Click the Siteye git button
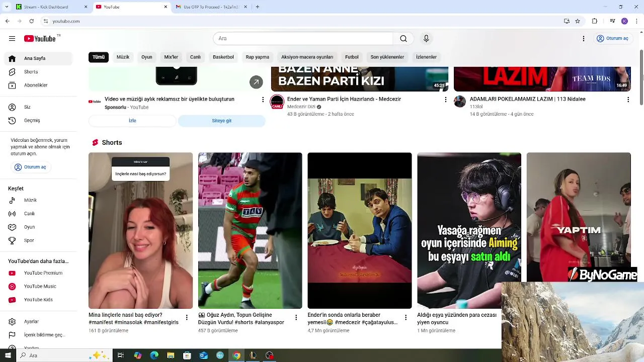The image size is (644, 362). tap(222, 121)
